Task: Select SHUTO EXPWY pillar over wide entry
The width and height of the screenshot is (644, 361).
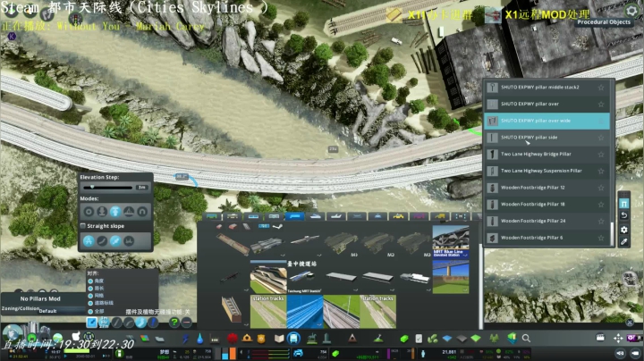Action: click(547, 121)
